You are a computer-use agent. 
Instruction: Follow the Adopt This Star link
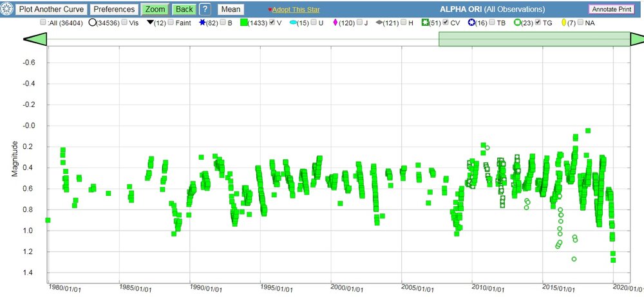(296, 10)
